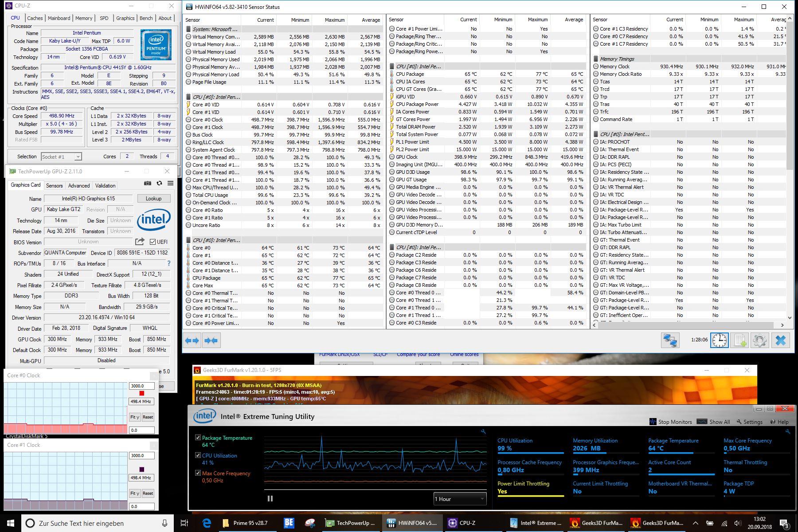The image size is (798, 532).
Task: Click Fit y in Core #1 Clock graph
Action: tap(135, 493)
